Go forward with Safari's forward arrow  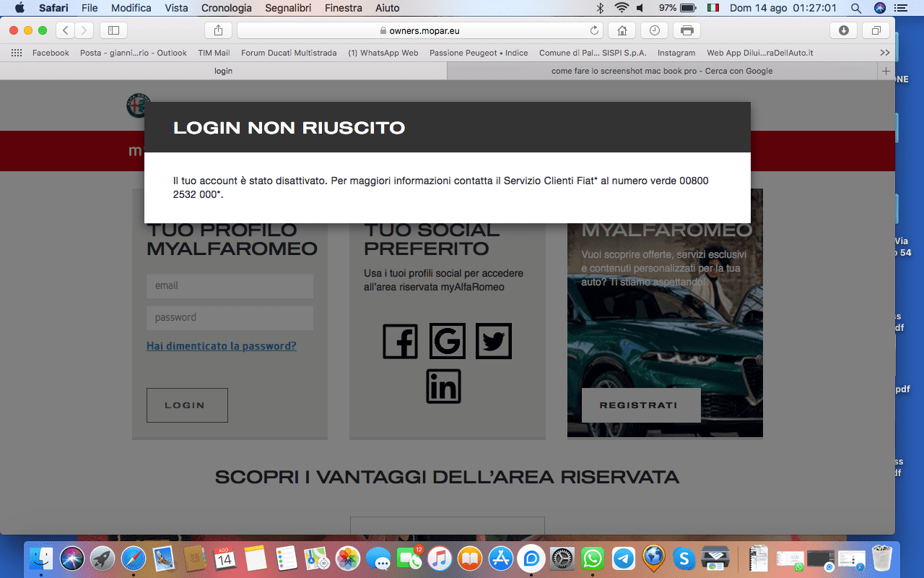pos(84,30)
